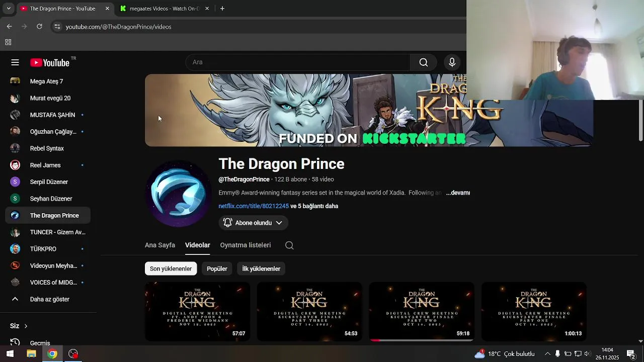Open Windows Start menu
Viewport: 644px width, 362px height.
(10, 354)
